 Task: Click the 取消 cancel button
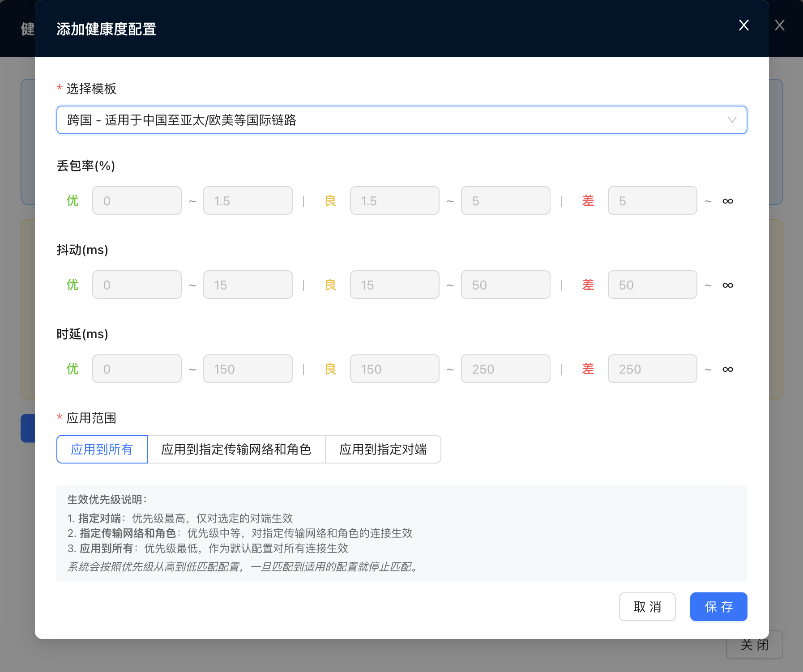pos(647,607)
